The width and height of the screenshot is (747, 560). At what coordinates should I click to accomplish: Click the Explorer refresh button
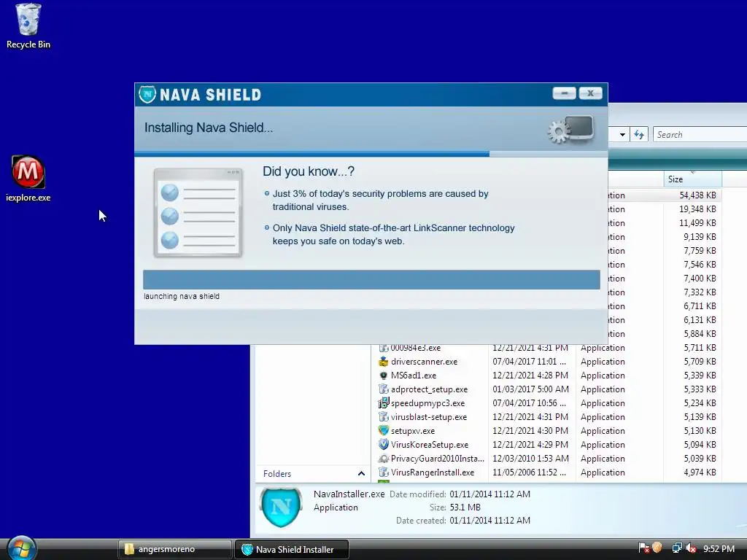tap(639, 135)
